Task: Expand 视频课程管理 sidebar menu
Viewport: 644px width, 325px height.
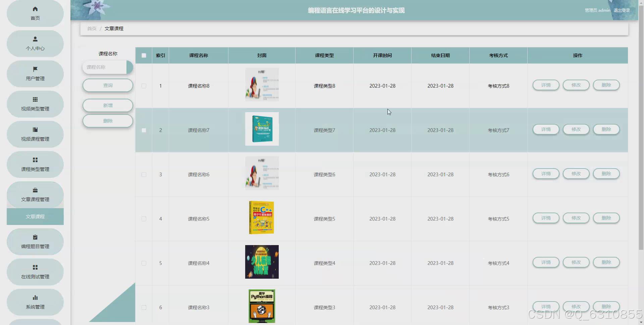Action: pyautogui.click(x=35, y=134)
